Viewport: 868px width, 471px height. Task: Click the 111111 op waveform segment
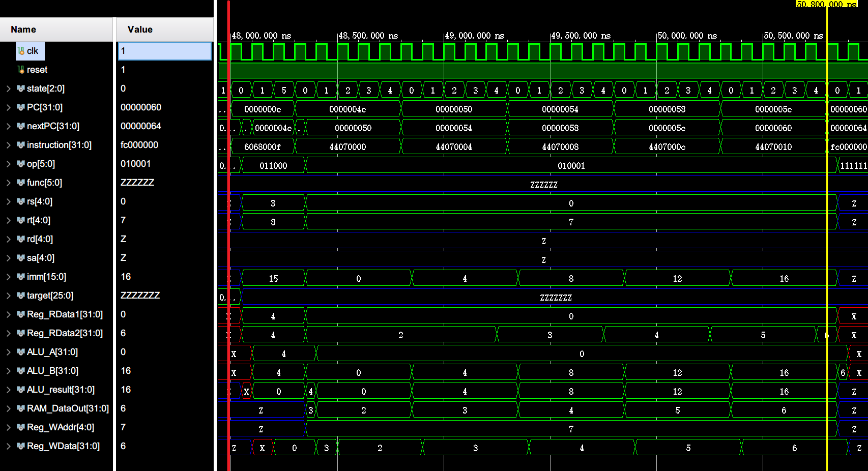(x=853, y=166)
